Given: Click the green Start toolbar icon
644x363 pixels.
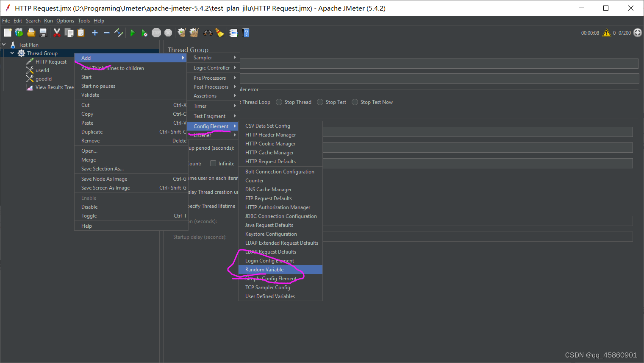Looking at the screenshot, I should 133,33.
